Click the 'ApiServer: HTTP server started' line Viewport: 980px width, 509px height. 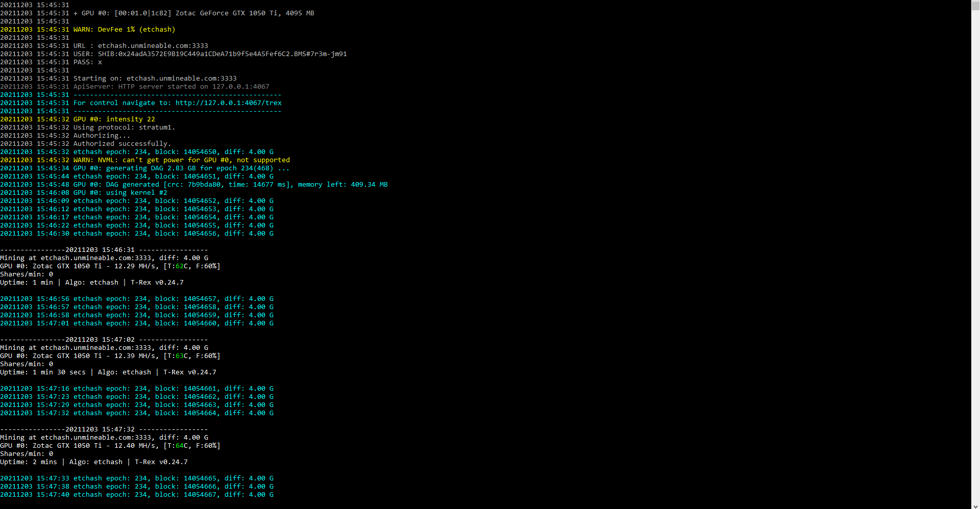(135, 87)
